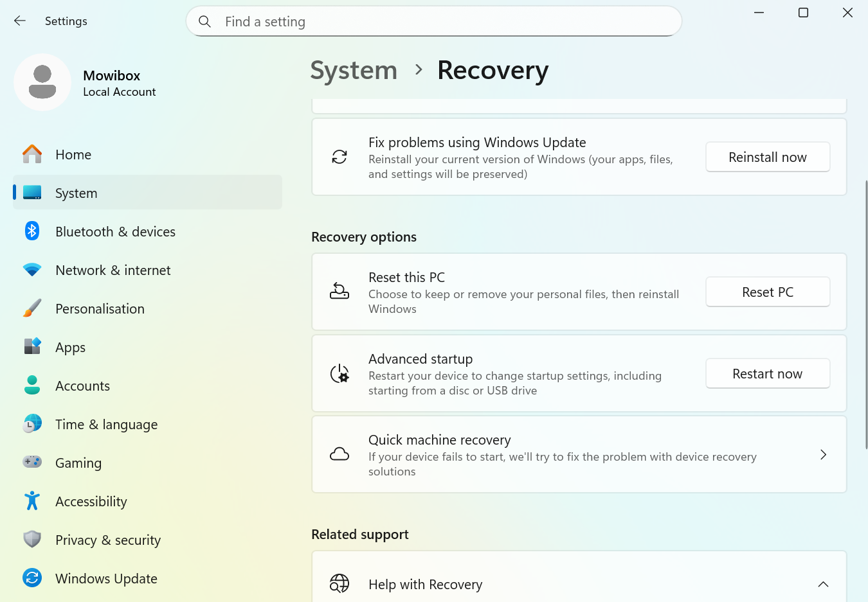The height and width of the screenshot is (602, 868).
Task: Click the back arrow at top left
Action: (x=19, y=21)
